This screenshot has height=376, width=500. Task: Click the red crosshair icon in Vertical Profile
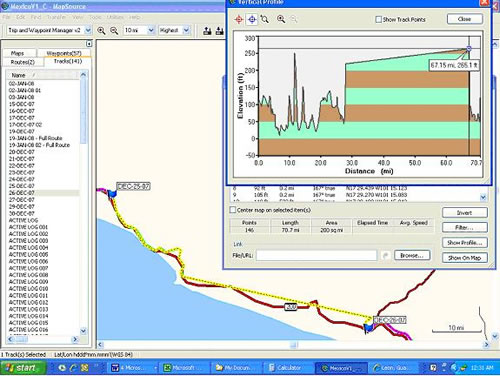(239, 19)
